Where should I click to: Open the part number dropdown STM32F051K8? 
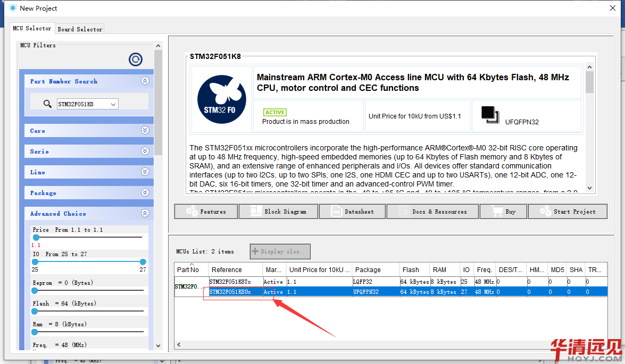[x=113, y=104]
